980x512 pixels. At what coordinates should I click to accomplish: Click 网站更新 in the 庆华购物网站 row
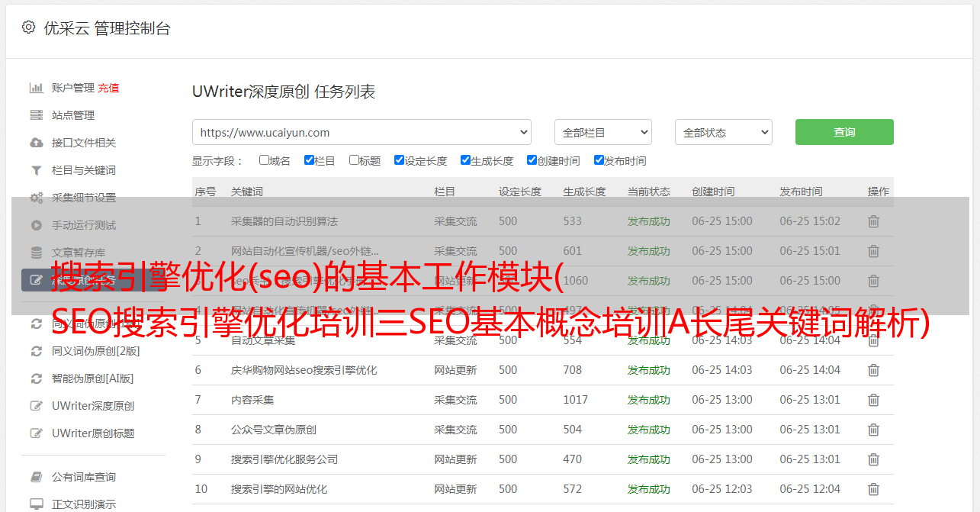click(455, 370)
